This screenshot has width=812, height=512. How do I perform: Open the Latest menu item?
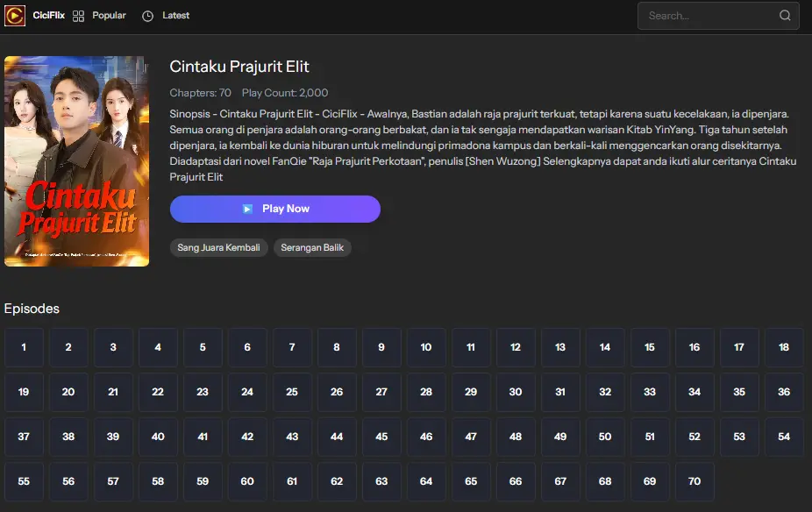pyautogui.click(x=175, y=16)
